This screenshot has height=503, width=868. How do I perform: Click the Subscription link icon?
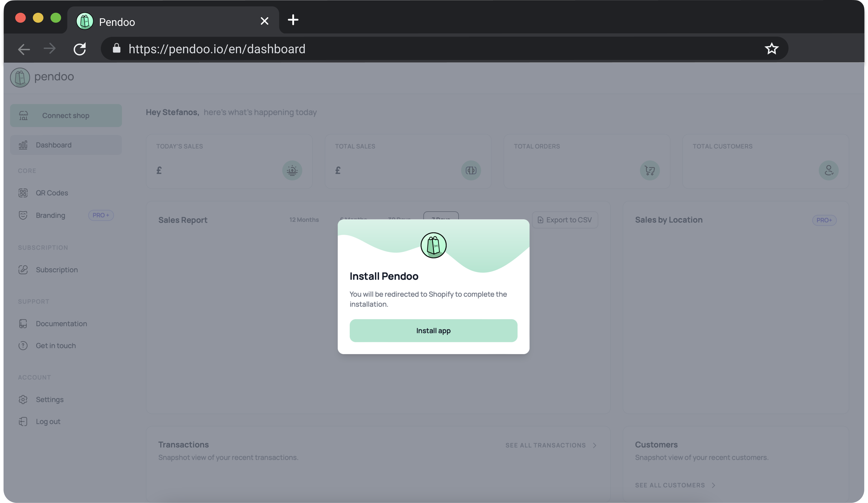point(23,269)
